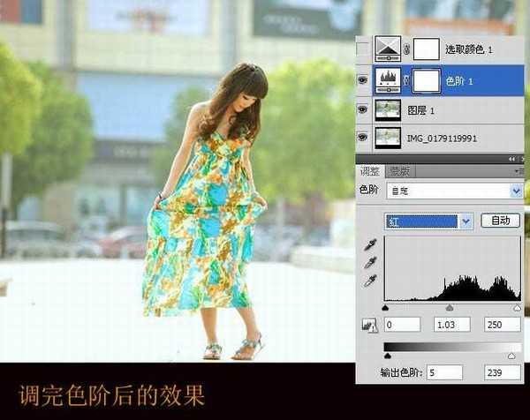Hide the 色阶 1 layer
Viewport: 530px width, 420px height.
(x=363, y=80)
